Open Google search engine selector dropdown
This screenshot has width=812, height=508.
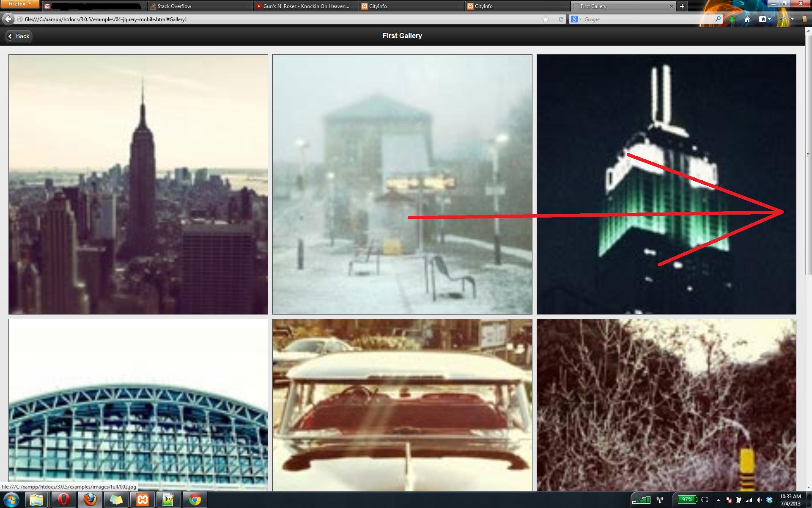pos(576,19)
